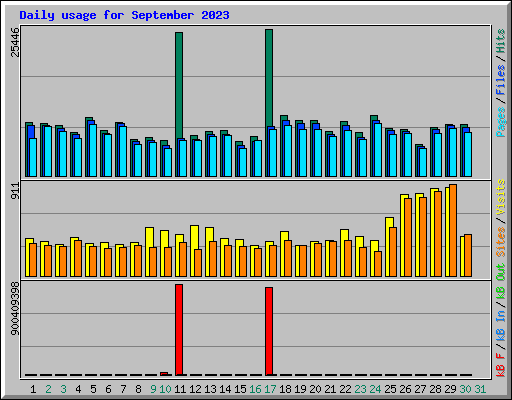Click day label 16 on the x-axis
Viewport: 512px width, 400px height.
point(255,389)
